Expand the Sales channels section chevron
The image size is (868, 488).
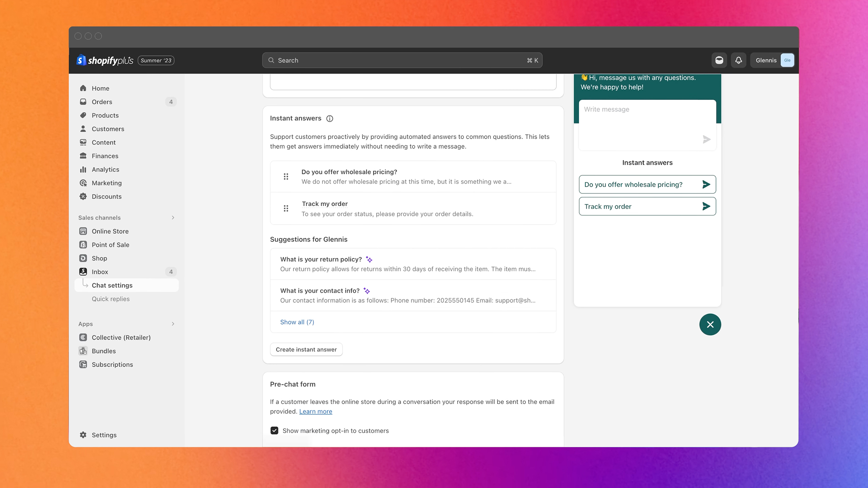173,218
